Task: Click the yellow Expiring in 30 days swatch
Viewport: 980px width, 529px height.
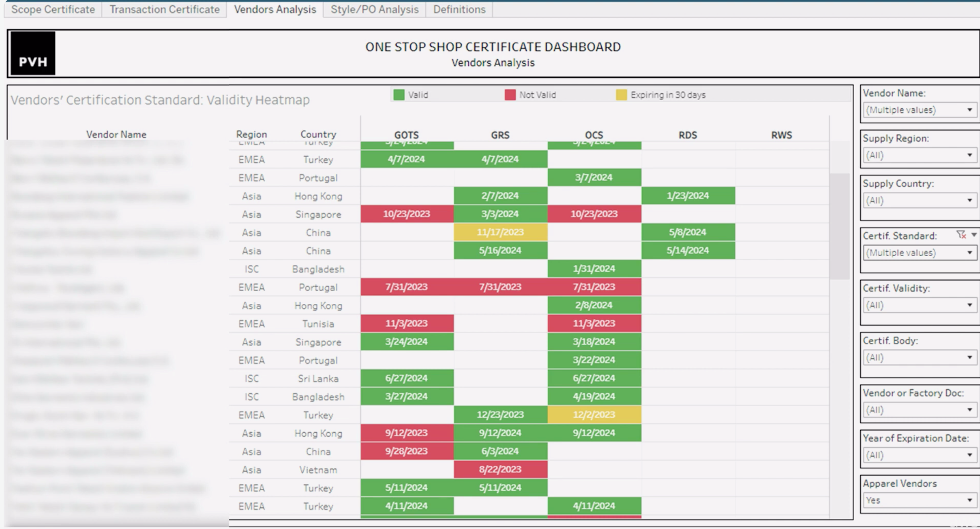Action: (621, 95)
